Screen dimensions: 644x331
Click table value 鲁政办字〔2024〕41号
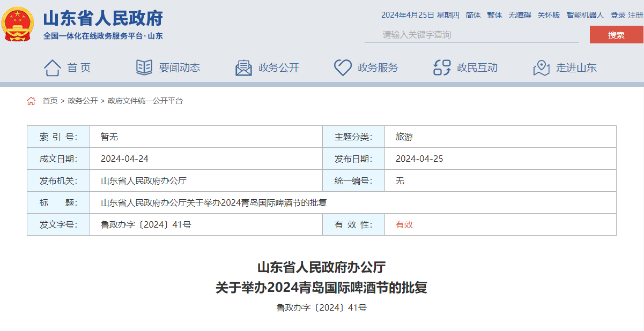(x=146, y=224)
